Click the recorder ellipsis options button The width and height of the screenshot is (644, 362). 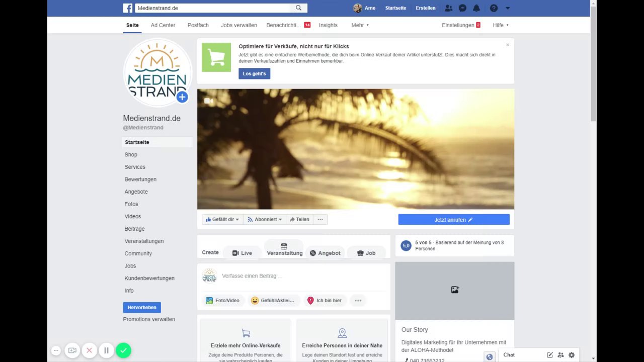[x=56, y=350]
